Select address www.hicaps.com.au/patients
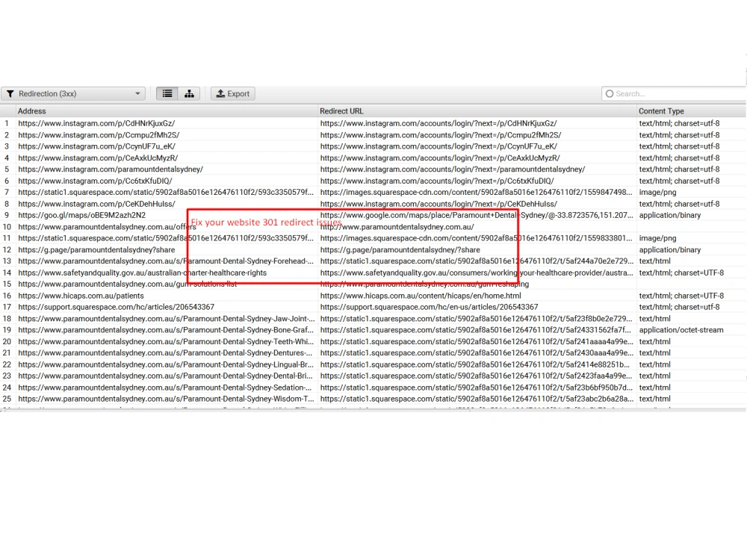747x560 pixels. (x=81, y=296)
